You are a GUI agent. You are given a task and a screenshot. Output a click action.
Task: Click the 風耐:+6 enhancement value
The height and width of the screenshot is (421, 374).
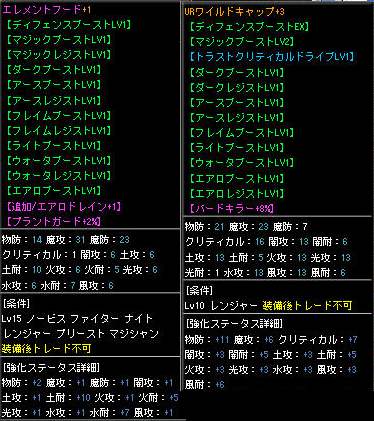point(205,384)
